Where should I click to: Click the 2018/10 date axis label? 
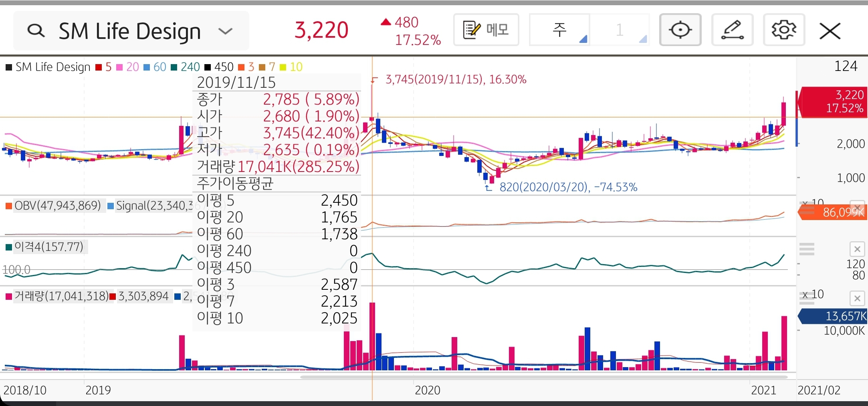25,390
